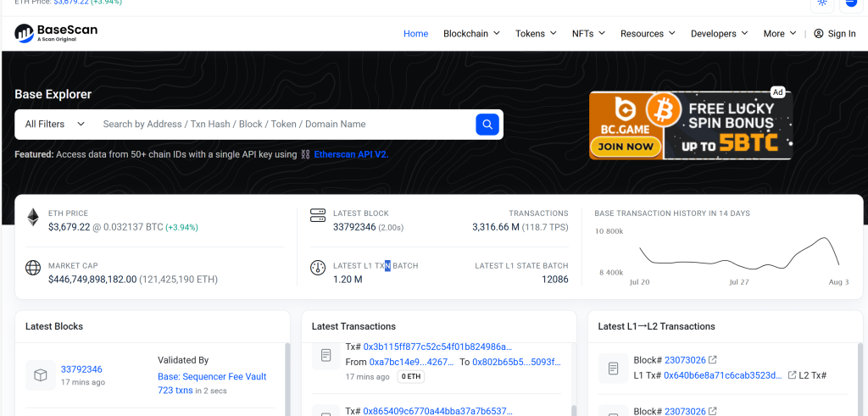Open external link icon next to Block# 23073026

713,359
